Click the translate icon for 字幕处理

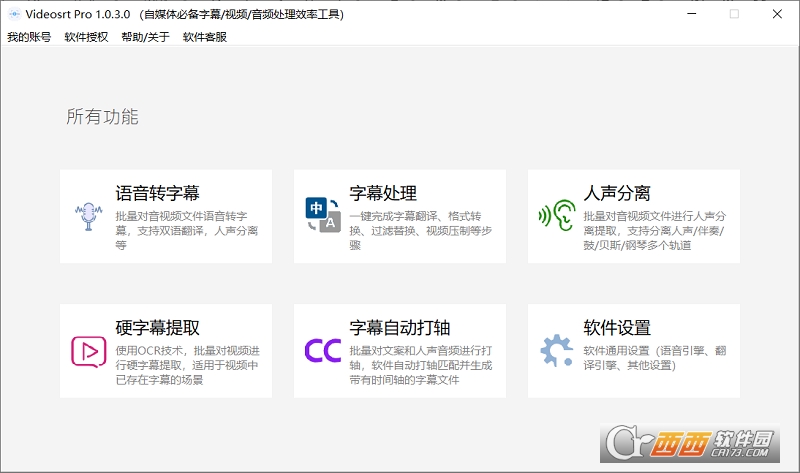click(323, 215)
